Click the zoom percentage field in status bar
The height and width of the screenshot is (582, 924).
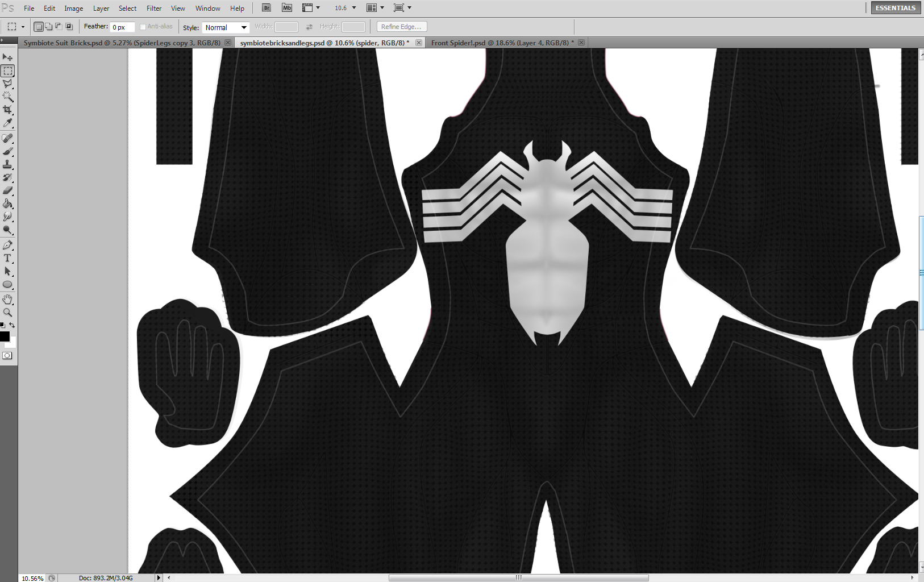[x=32, y=578]
